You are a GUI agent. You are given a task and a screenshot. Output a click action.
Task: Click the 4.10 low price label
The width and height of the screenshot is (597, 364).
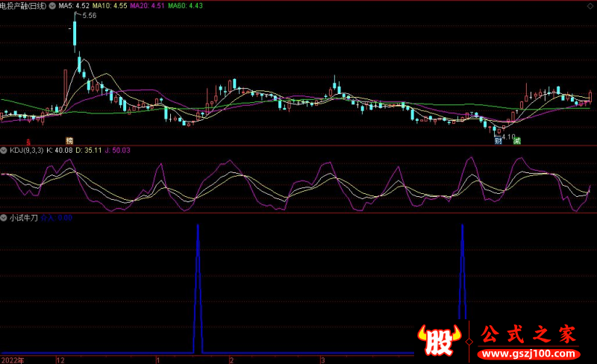click(x=508, y=136)
